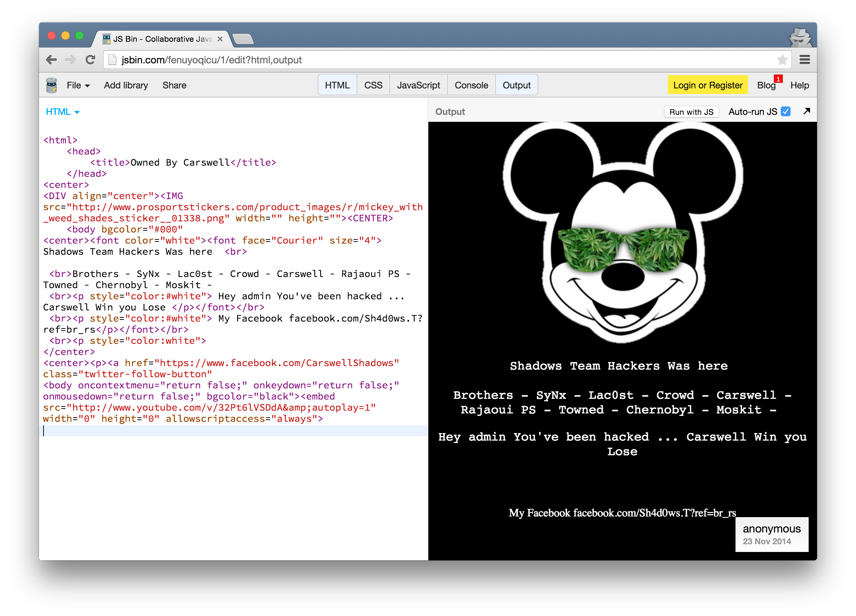This screenshot has height=616, width=856.
Task: Click the 'Auto-run JS' label text
Action: [x=753, y=112]
